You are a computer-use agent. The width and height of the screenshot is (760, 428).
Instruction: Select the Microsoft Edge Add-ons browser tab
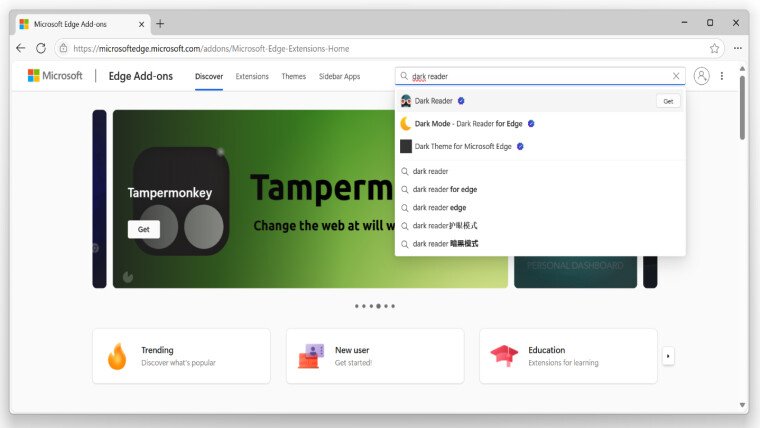(x=82, y=24)
